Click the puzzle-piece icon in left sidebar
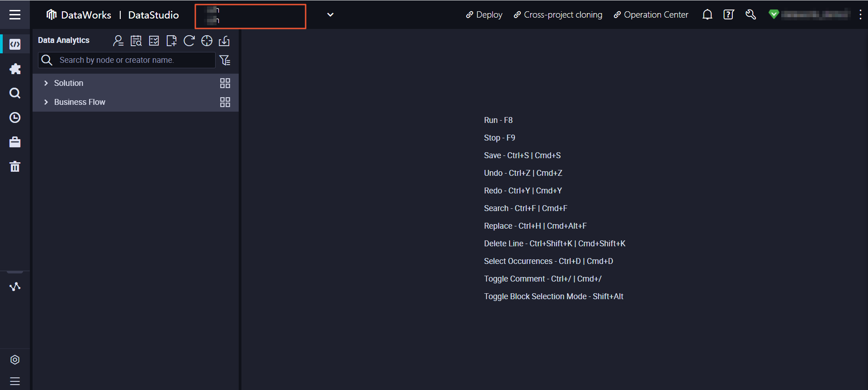The image size is (868, 390). pyautogui.click(x=15, y=69)
